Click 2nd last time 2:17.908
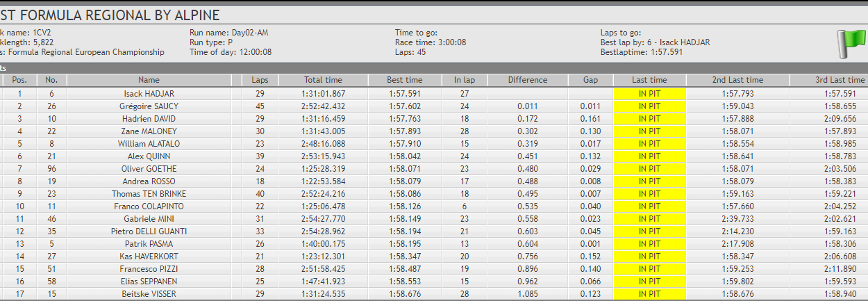Image resolution: width=868 pixels, height=301 pixels. click(737, 244)
